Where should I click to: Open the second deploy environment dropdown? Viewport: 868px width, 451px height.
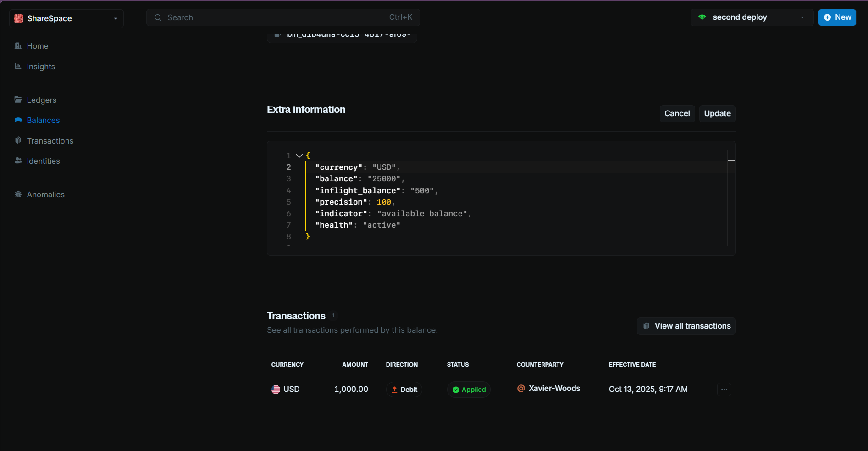tap(802, 17)
